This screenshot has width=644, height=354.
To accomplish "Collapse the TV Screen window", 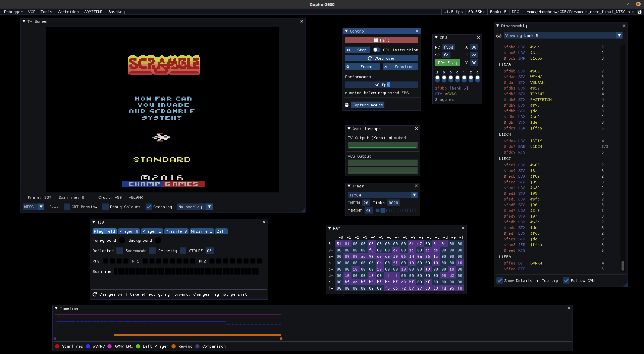I will [24, 21].
